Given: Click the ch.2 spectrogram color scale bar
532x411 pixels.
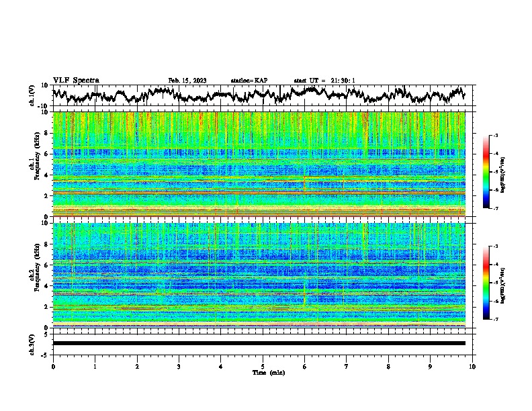Looking at the screenshot, I should (486, 283).
